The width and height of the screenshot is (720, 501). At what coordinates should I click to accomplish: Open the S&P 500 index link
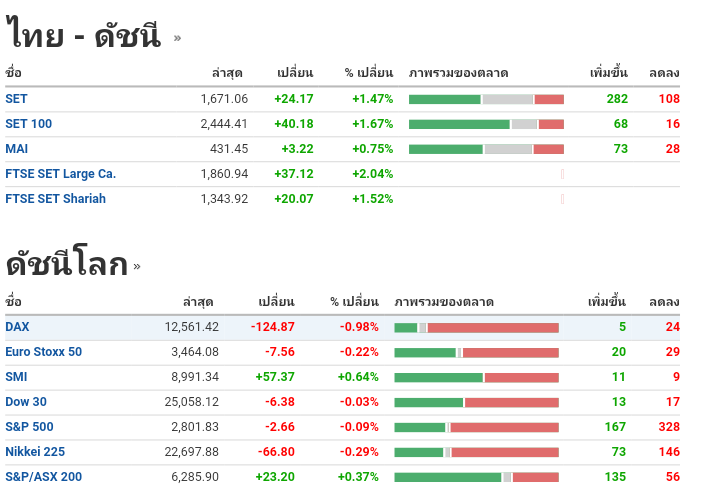pyautogui.click(x=29, y=427)
